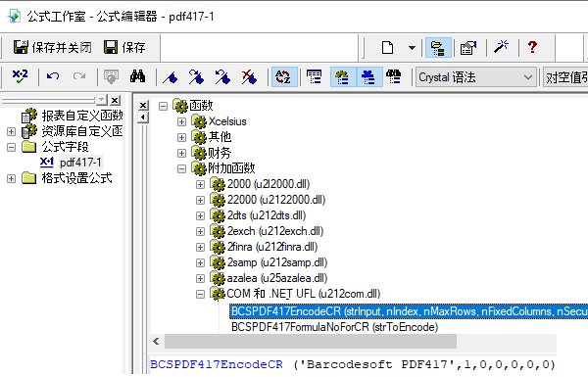Collapse the 函数 root node
This screenshot has height=377, width=588.
[x=163, y=106]
